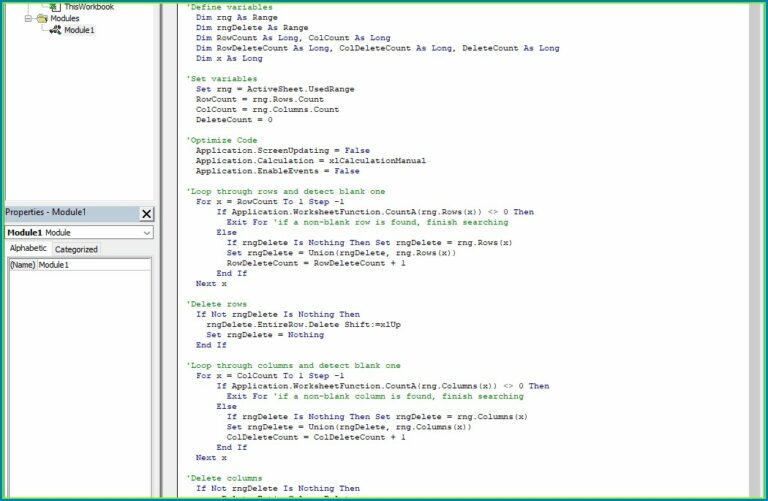Click 'Loop through columns and detect blank one' comment
768x501 pixels.
[x=293, y=365]
